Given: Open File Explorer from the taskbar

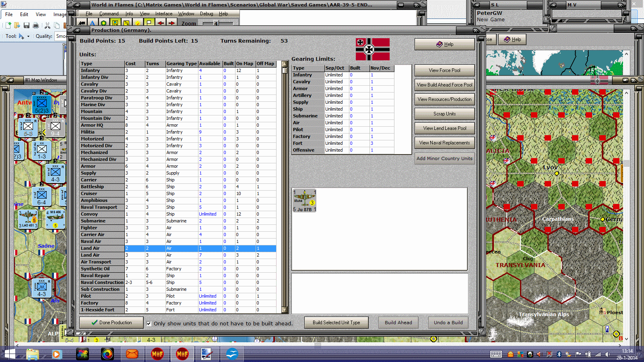Looking at the screenshot, I should click(x=33, y=354).
